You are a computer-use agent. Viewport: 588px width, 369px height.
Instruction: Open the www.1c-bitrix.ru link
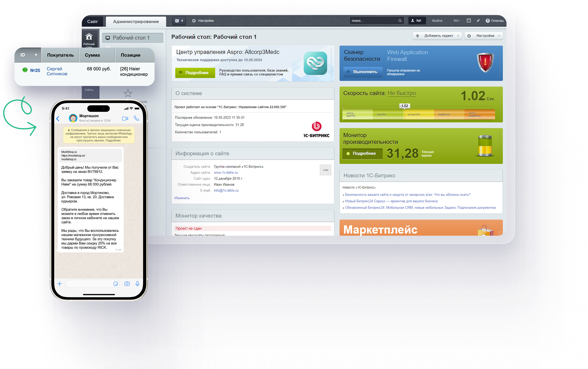click(226, 173)
